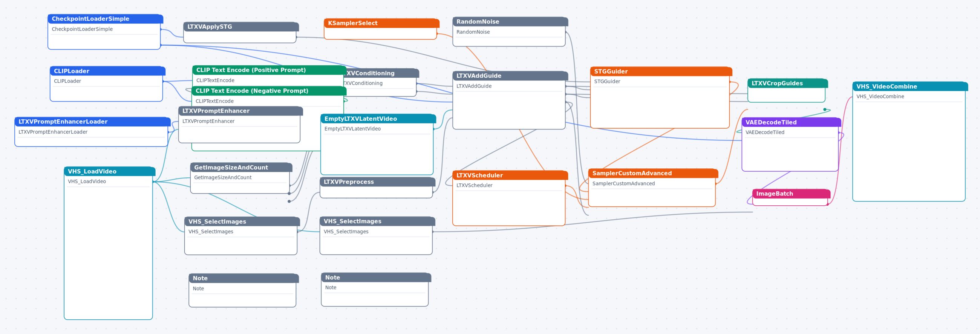The image size is (980, 334).
Task: Click the RandomNoise node title bar
Action: pos(510,22)
